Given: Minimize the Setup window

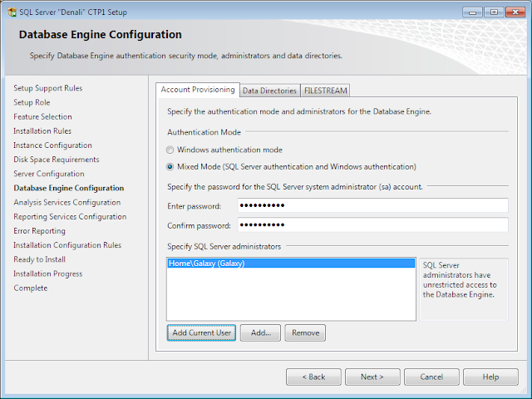Looking at the screenshot, I should tap(473, 12).
